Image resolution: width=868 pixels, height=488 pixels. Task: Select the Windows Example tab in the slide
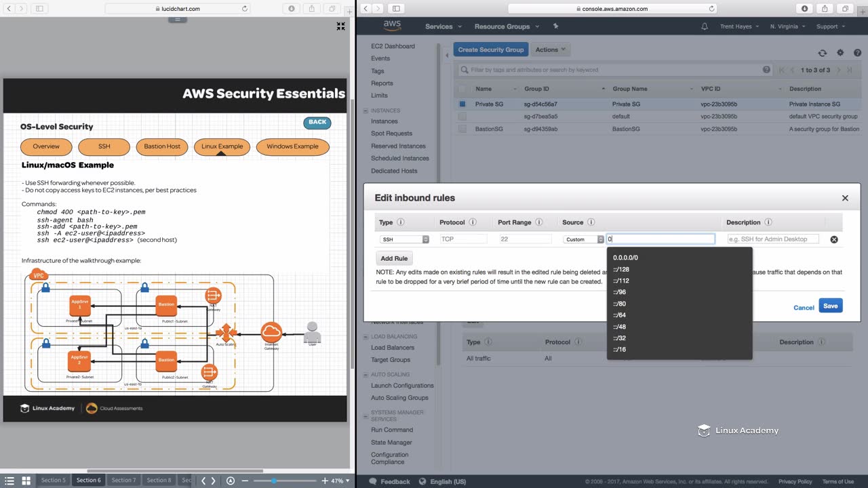click(x=292, y=146)
